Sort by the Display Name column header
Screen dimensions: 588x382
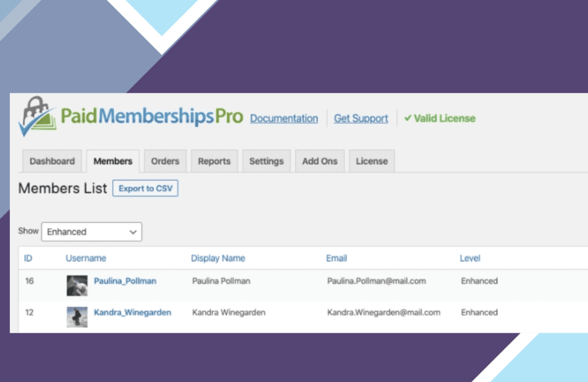218,258
